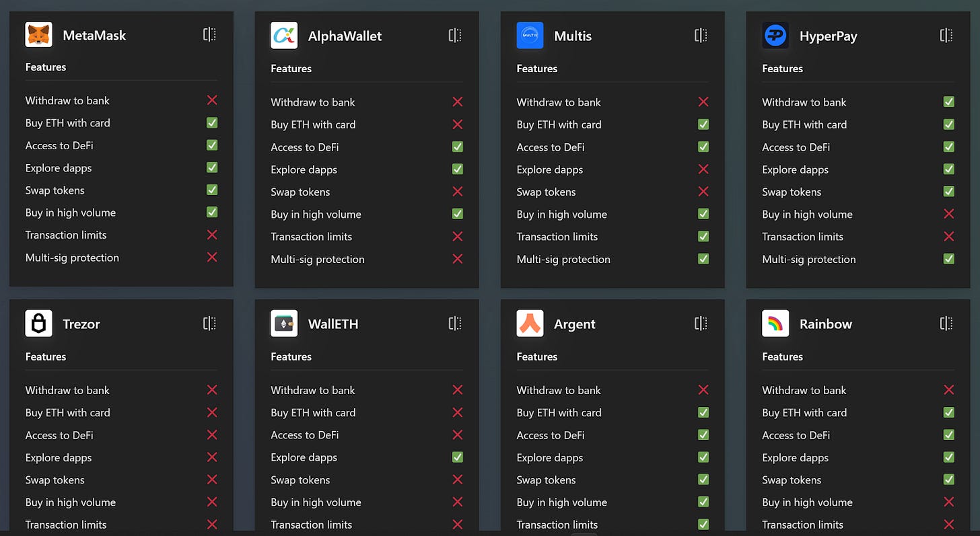This screenshot has height=536, width=980.
Task: Click red X for MetaMask Multi-sig protection
Action: (212, 257)
